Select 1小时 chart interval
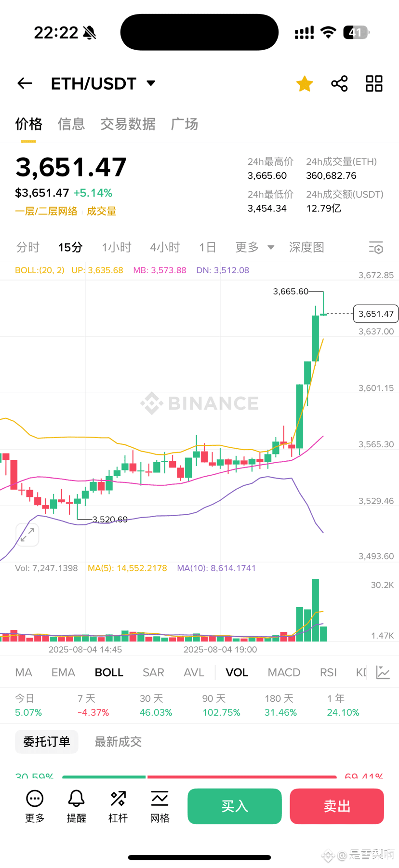399x868 pixels. (x=117, y=247)
